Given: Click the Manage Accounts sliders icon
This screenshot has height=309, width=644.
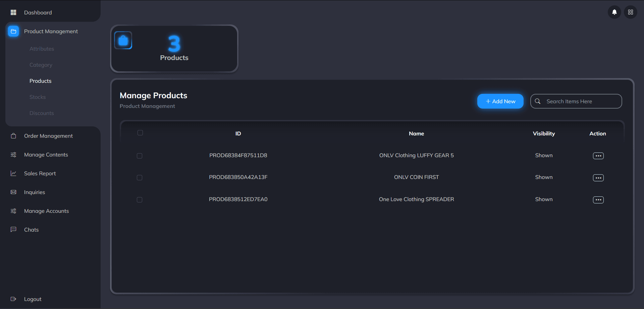Looking at the screenshot, I should pos(13,211).
